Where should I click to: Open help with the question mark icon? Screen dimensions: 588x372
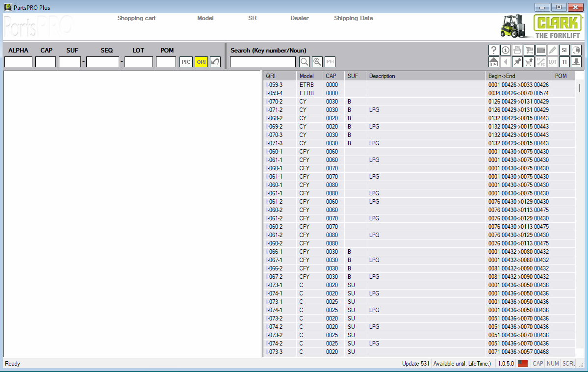click(493, 50)
